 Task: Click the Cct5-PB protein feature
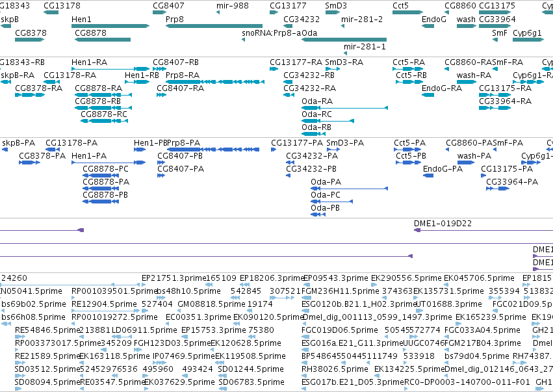[x=408, y=163]
